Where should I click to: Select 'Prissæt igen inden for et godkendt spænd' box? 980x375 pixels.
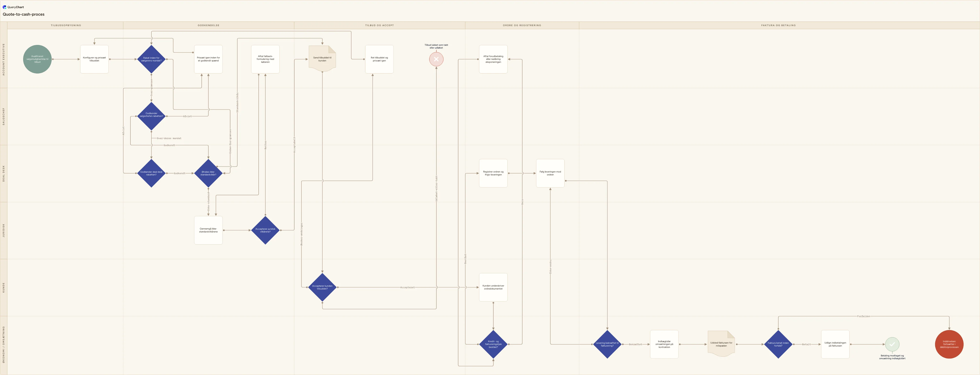click(208, 59)
